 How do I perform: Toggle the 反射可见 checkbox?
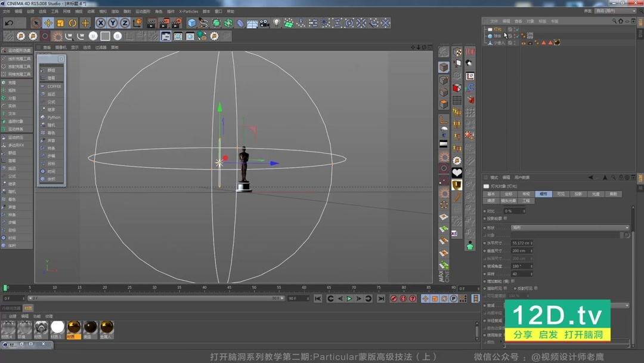click(536, 288)
